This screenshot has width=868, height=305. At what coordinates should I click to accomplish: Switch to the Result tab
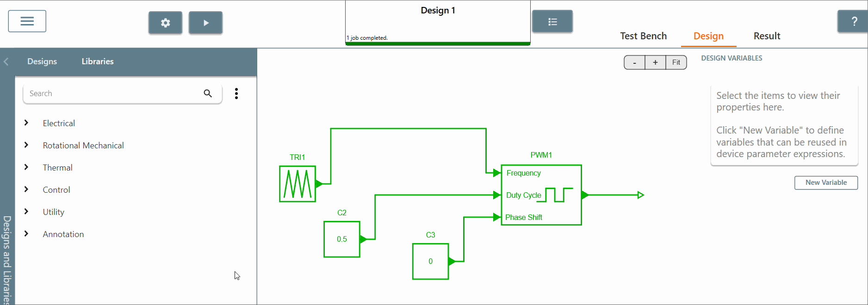coord(767,36)
